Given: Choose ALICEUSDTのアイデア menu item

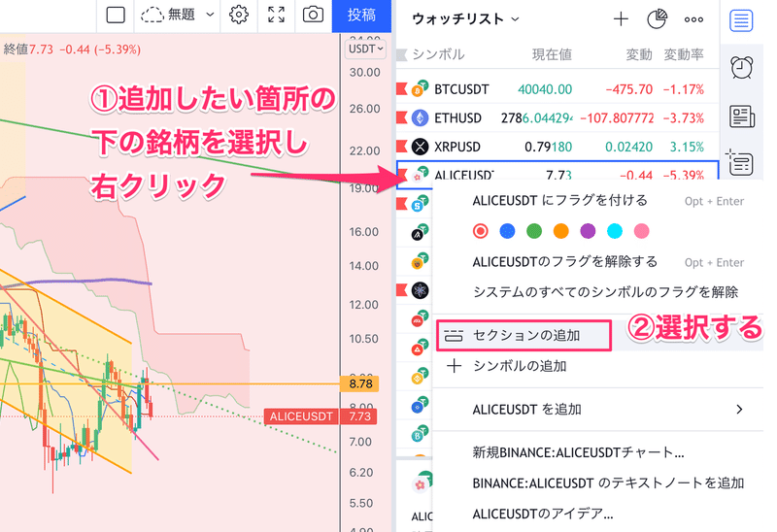Looking at the screenshot, I should 598,514.
